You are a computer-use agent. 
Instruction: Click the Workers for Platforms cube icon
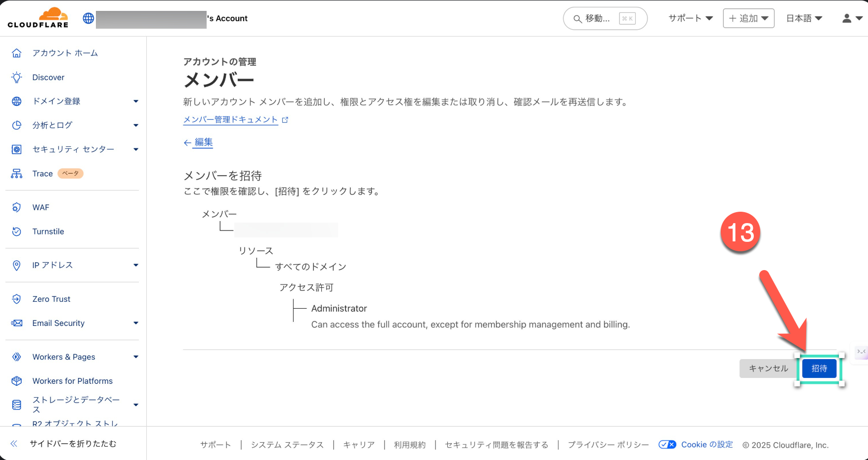[x=17, y=381]
